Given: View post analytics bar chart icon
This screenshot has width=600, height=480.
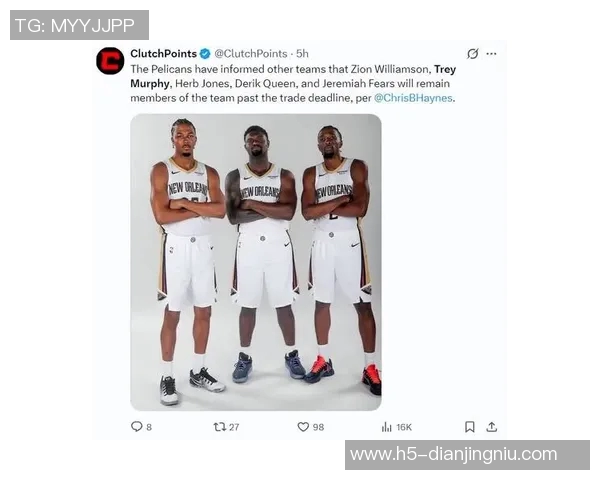Looking at the screenshot, I should coord(387,427).
